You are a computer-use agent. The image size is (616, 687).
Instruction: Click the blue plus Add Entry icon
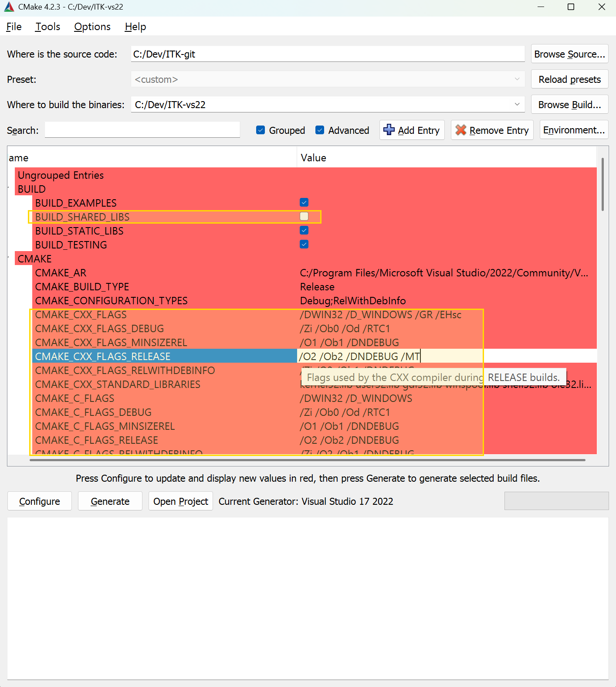point(389,130)
